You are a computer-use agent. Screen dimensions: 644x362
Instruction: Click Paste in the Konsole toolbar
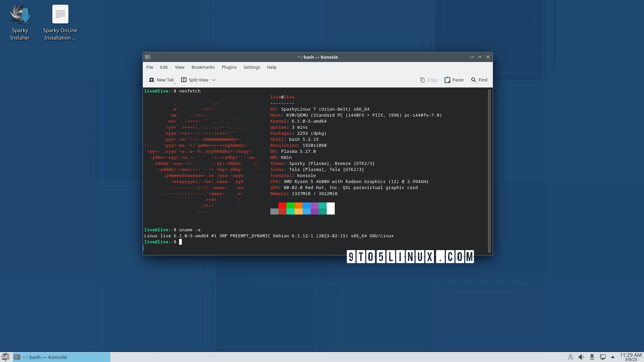(x=454, y=80)
